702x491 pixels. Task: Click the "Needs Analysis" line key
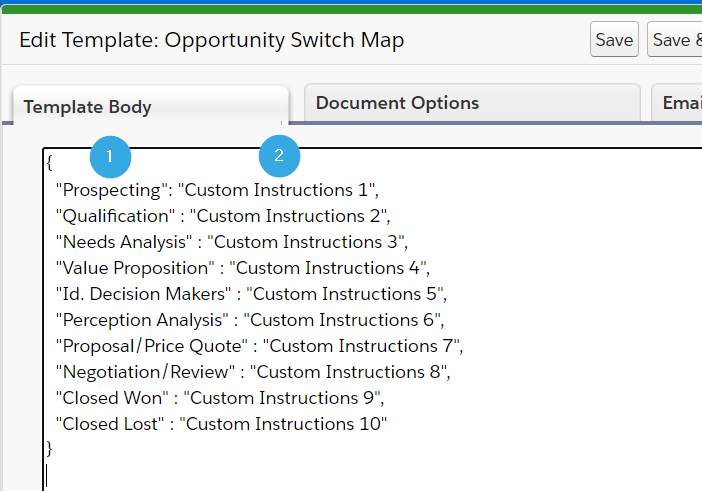[124, 242]
